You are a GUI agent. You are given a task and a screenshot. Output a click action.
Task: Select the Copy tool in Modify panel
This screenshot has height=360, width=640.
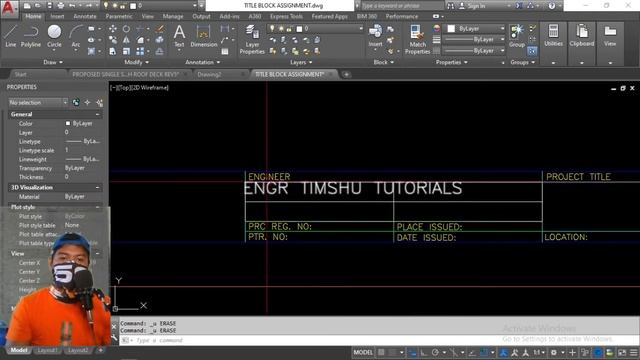pyautogui.click(x=113, y=40)
